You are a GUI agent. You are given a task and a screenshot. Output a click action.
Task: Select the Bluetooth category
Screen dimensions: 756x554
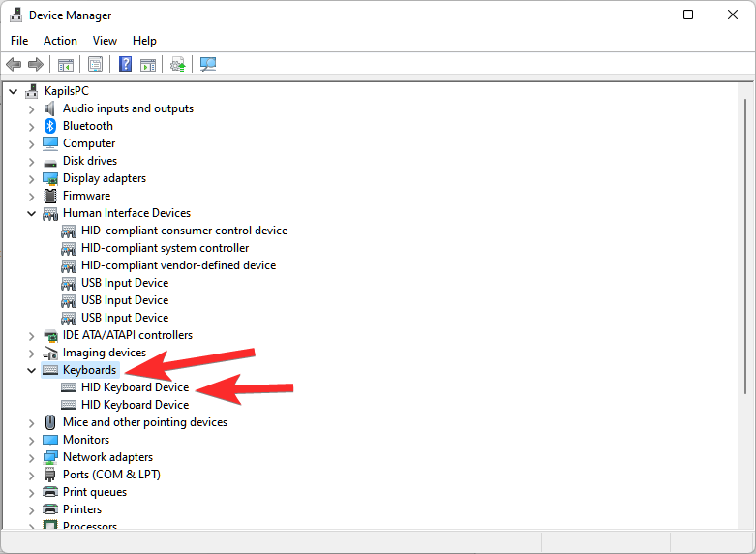tap(87, 126)
